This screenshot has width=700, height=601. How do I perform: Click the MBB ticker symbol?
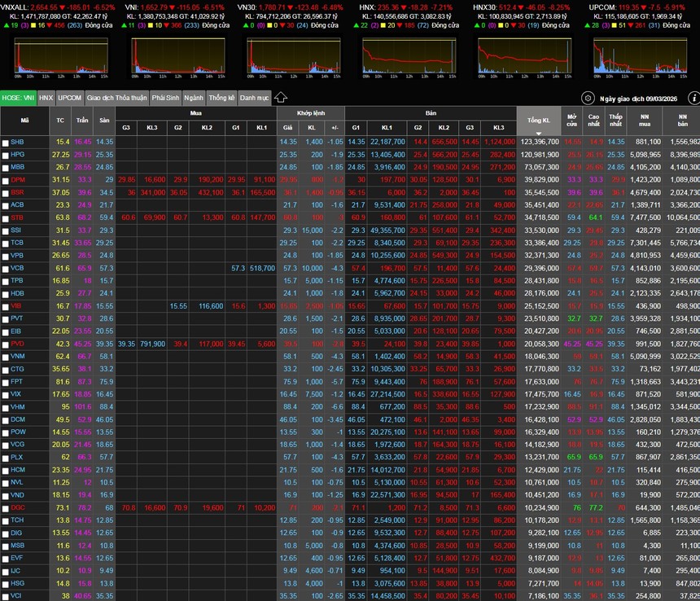point(17,167)
